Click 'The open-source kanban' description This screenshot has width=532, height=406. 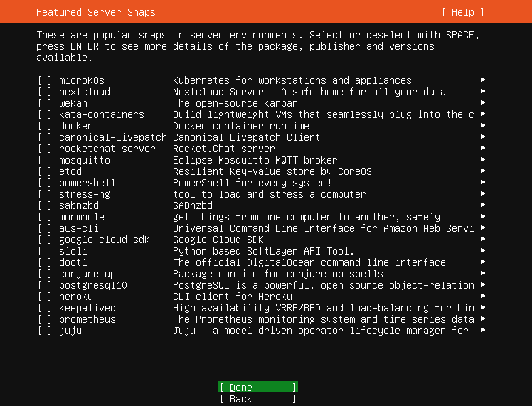[235, 103]
